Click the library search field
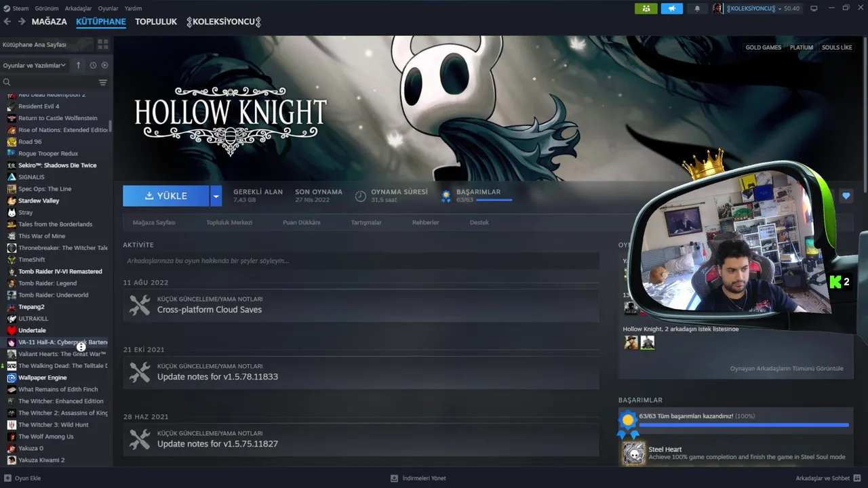868x488 pixels. [x=49, y=82]
